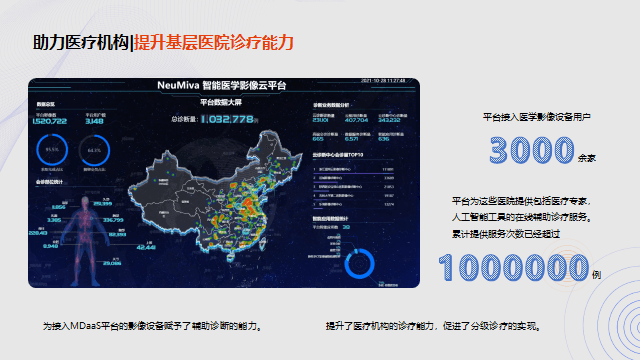The image size is (640, 360).
Task: Click the value 1,520,722 in the dashboard
Action: [x=50, y=121]
